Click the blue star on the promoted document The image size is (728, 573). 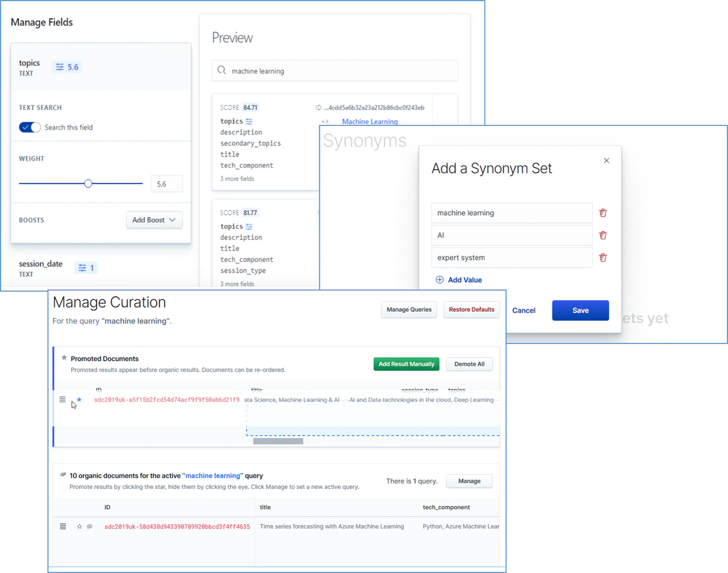click(80, 400)
